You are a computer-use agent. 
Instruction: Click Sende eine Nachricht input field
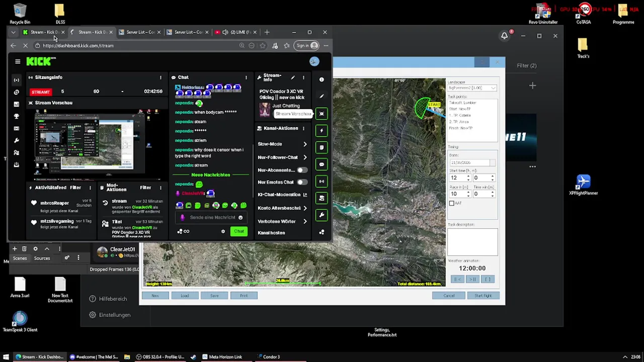212,218
